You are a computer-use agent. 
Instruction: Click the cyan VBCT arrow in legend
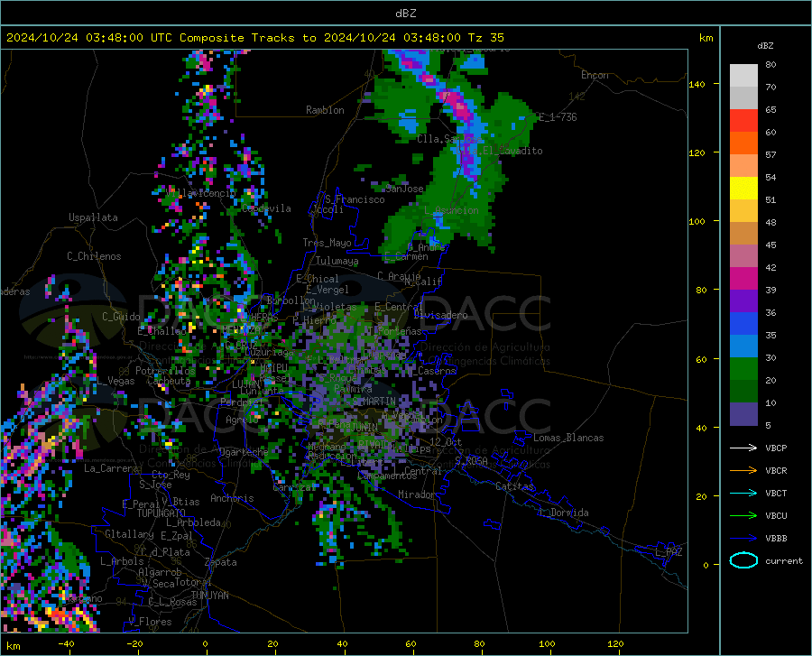click(x=743, y=493)
